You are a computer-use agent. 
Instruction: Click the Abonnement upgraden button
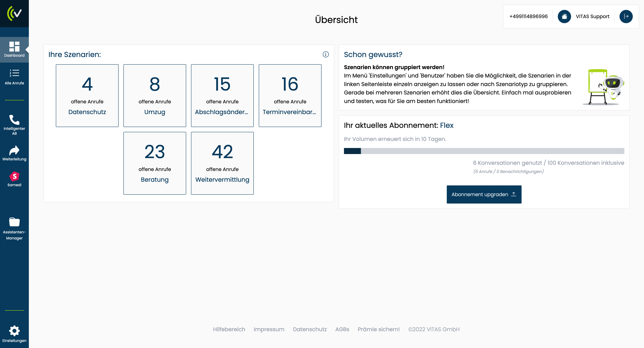tap(484, 194)
